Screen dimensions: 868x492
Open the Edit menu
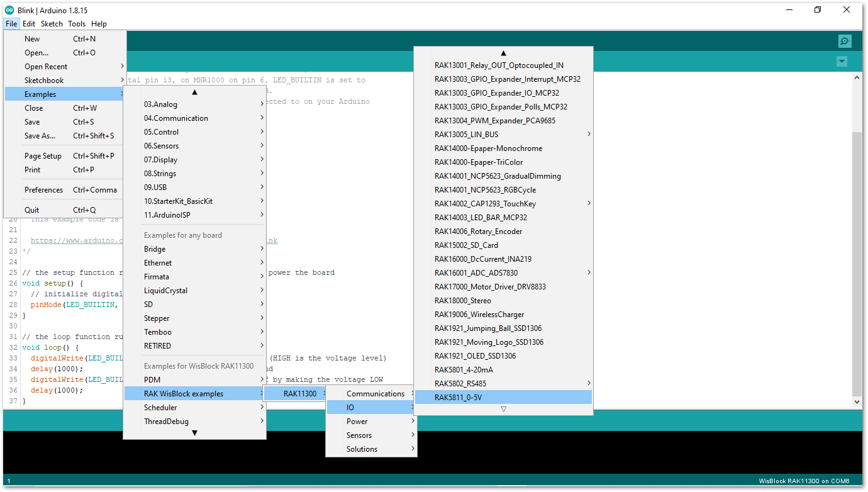[29, 24]
